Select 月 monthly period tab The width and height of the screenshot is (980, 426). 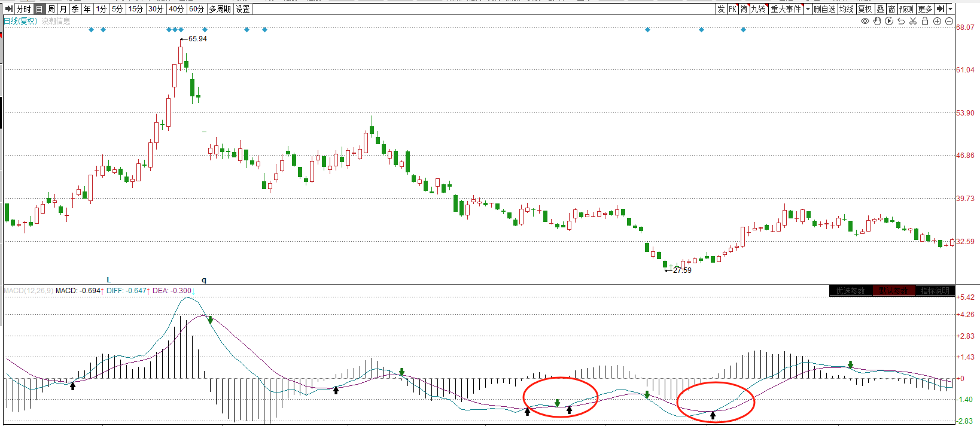[63, 9]
